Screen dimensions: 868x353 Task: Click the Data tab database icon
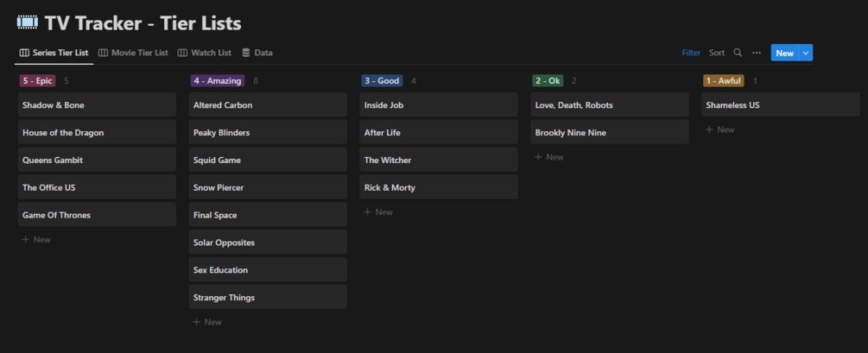click(246, 53)
